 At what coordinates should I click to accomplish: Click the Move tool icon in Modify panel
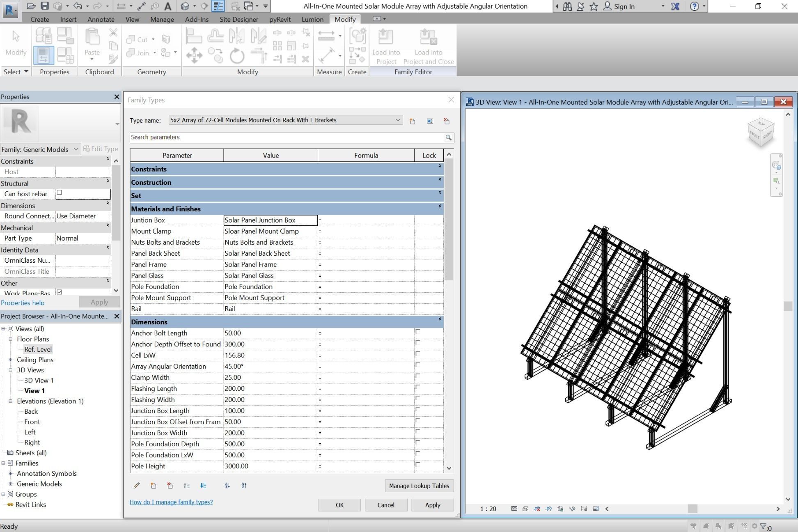(194, 55)
